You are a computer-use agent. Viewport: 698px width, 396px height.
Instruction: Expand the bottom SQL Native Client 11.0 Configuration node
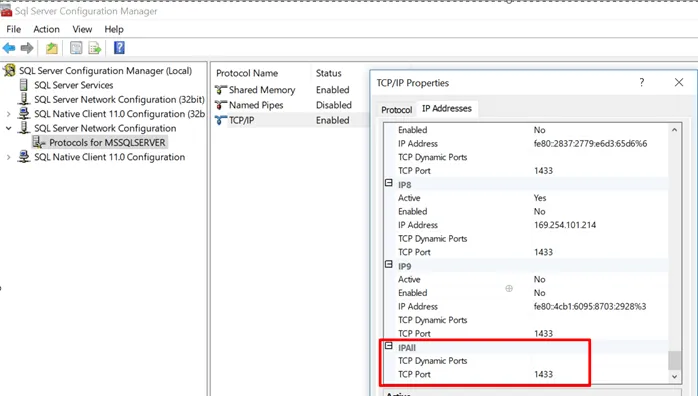[x=8, y=157]
